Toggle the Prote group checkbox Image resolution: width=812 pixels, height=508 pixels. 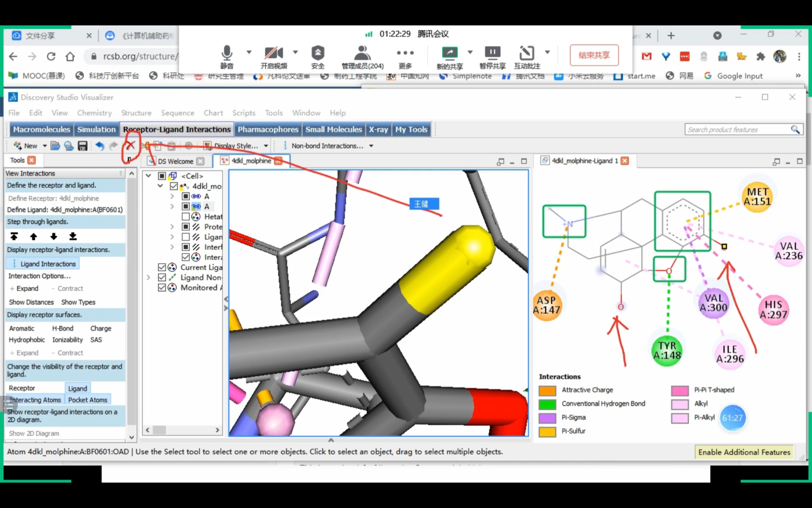pyautogui.click(x=186, y=226)
